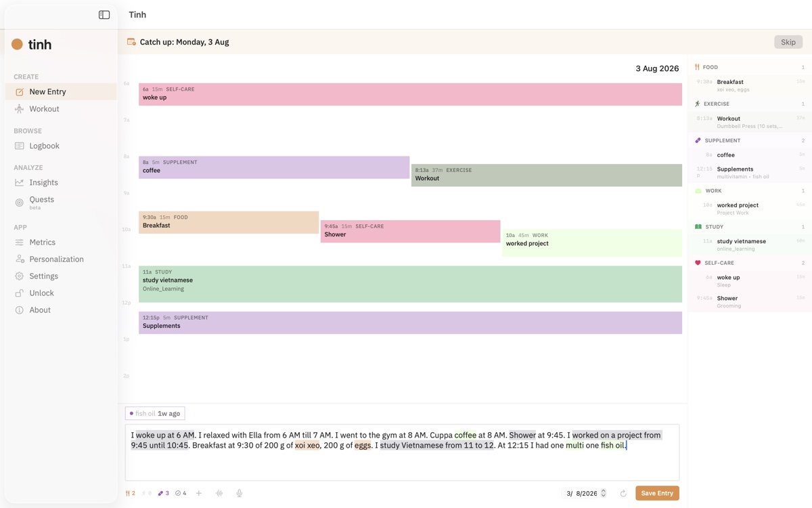This screenshot has width=812, height=508.
Task: Click the checkmark count 4 icon
Action: coord(181,493)
